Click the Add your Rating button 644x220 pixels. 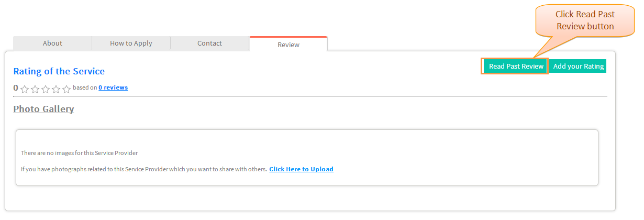point(579,67)
